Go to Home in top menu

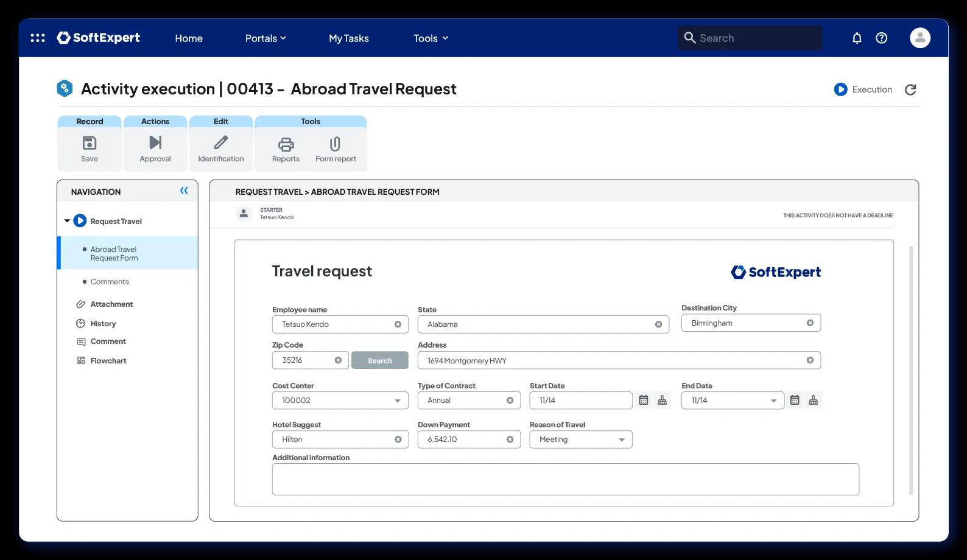click(189, 38)
